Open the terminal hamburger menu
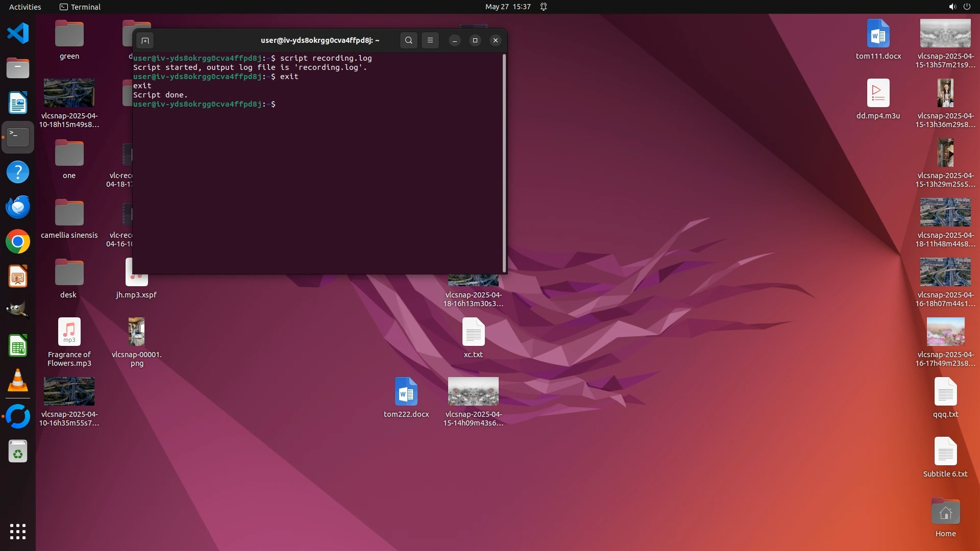 [430, 40]
